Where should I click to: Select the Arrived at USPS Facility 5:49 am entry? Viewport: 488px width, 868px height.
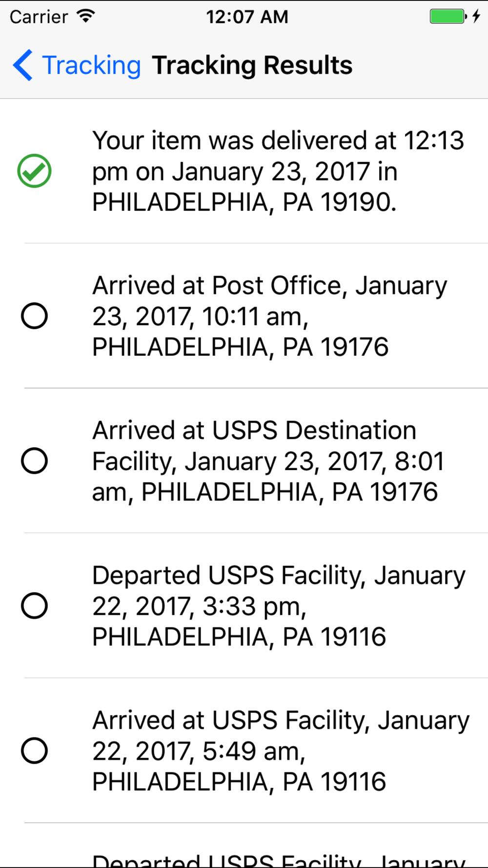pos(281,751)
